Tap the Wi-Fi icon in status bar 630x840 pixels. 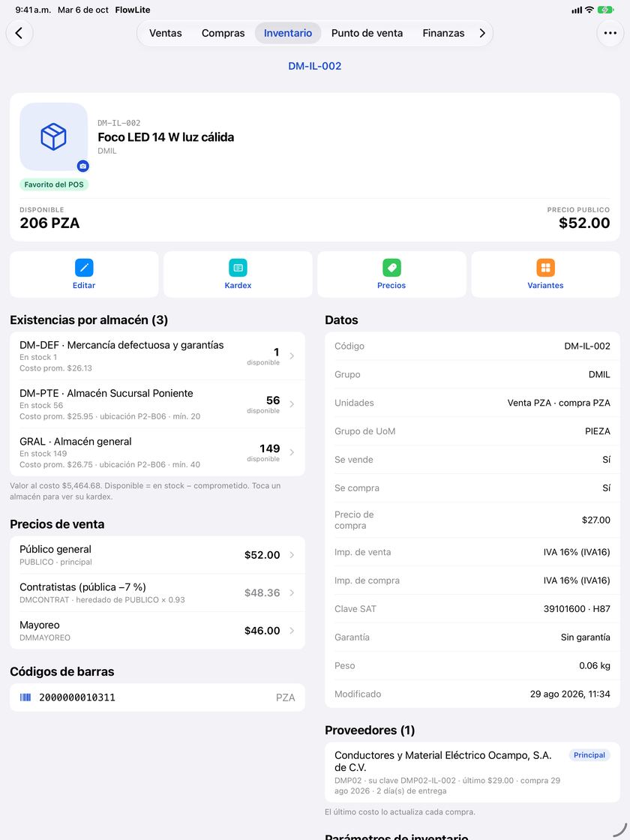click(x=589, y=10)
